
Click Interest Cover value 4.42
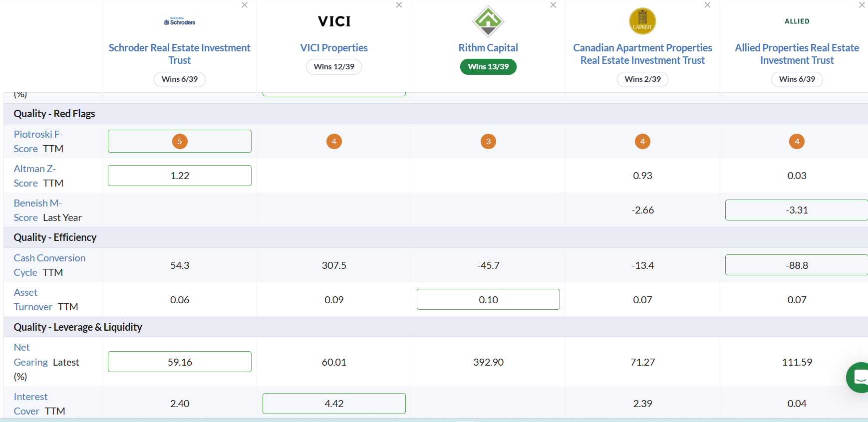(334, 404)
